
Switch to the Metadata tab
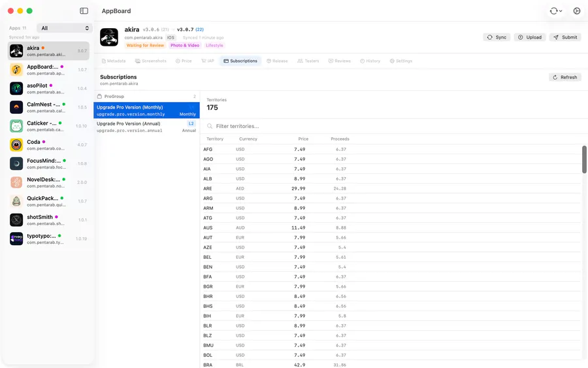(x=114, y=61)
